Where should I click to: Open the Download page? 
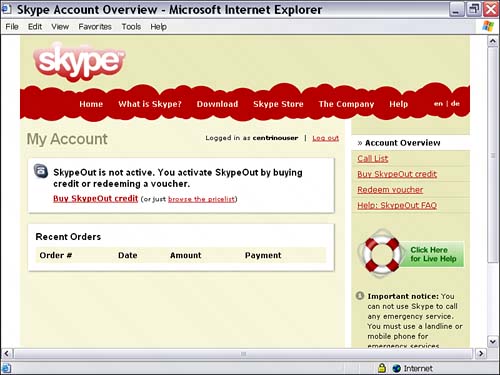coord(217,104)
